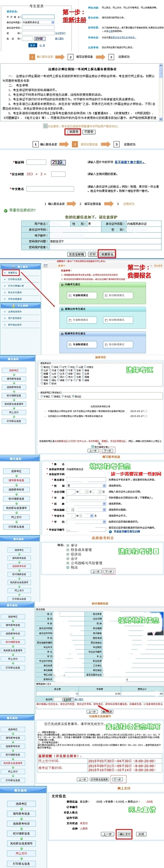This screenshot has height=868, width=164.
Task: Select the 北京 province radio button
Action: tap(42, 370)
